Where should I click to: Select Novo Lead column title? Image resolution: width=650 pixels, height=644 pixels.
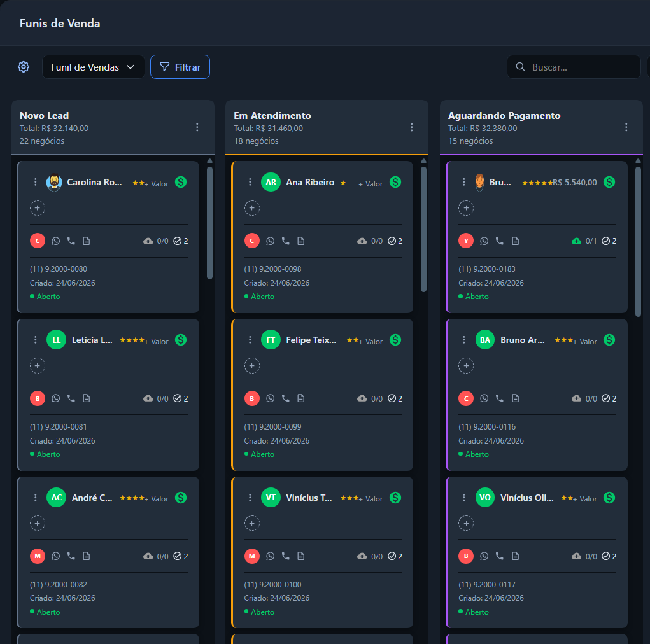coord(45,116)
